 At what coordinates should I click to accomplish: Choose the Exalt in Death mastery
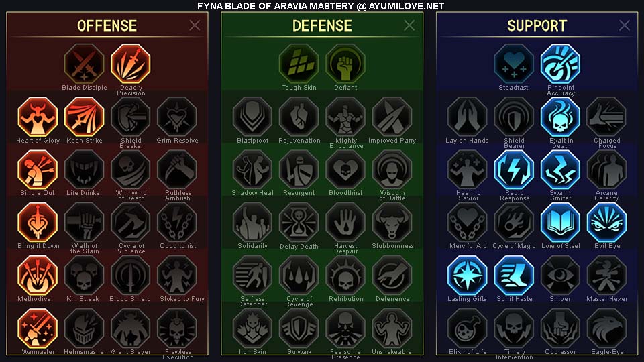point(560,117)
